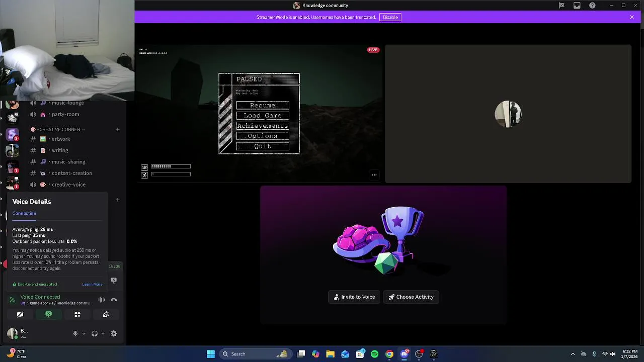Viewport: 644px width, 362px height.
Task: Open the activities launcher icon
Action: 77,314
